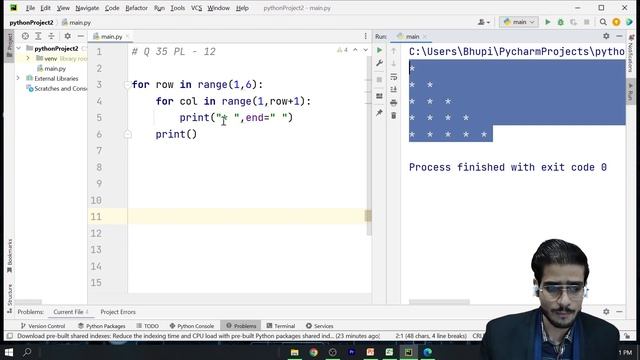Fold the for-row loop at line 3
This screenshot has width=640, height=360.
pos(128,84)
